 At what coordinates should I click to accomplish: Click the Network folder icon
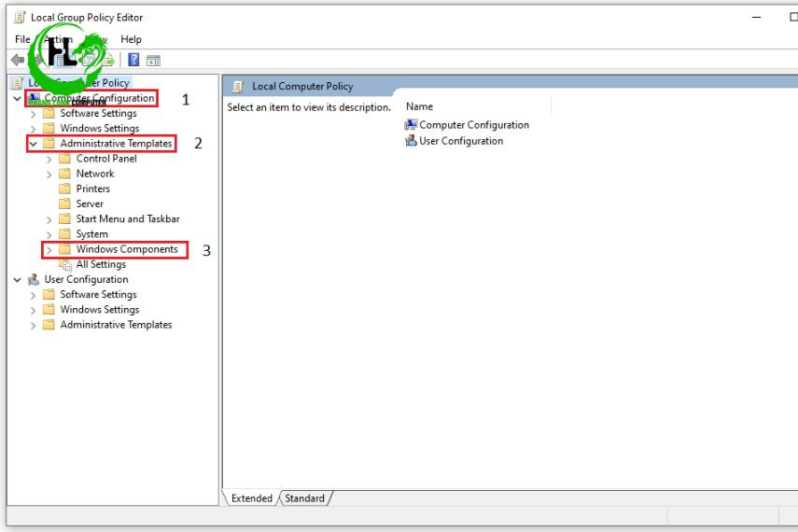click(x=64, y=174)
